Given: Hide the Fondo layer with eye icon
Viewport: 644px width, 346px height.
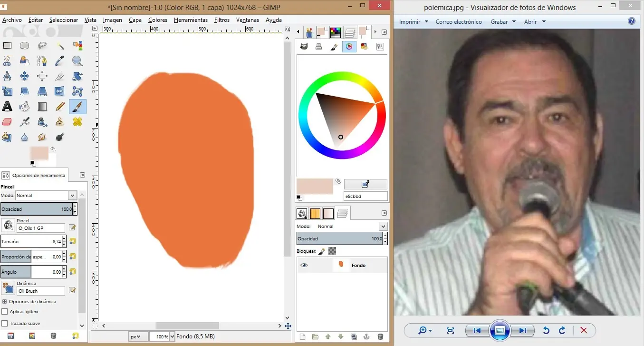Looking at the screenshot, I should [304, 265].
